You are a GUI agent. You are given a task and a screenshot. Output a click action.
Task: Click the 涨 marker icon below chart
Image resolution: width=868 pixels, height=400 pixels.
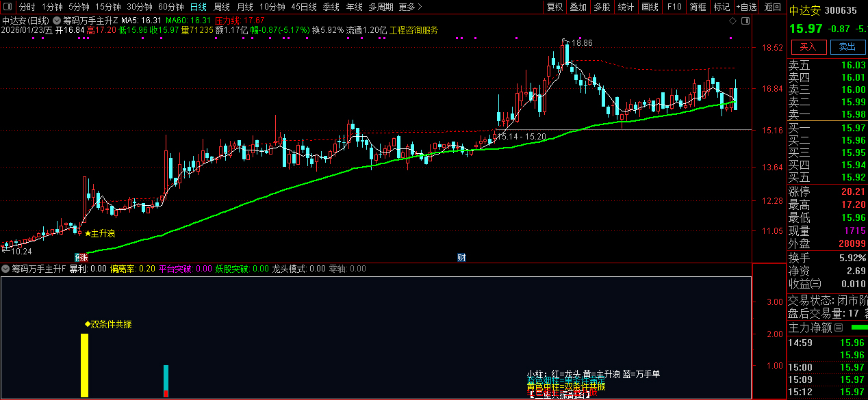tap(84, 258)
